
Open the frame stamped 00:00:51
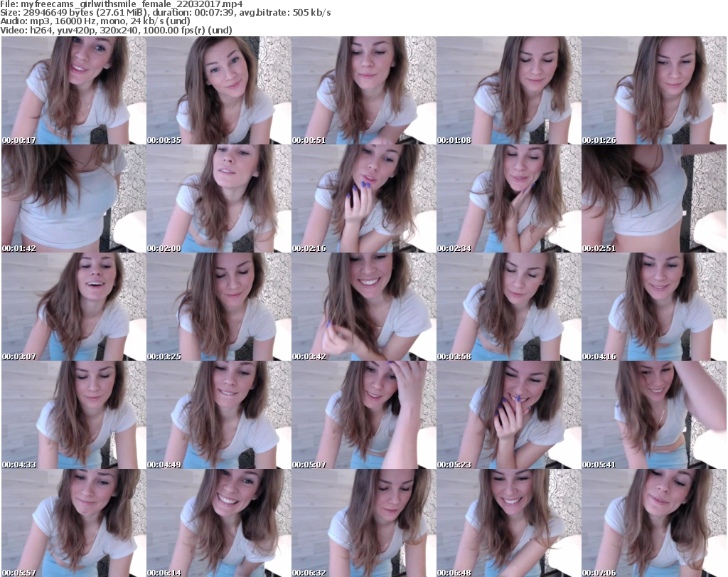(x=364, y=90)
